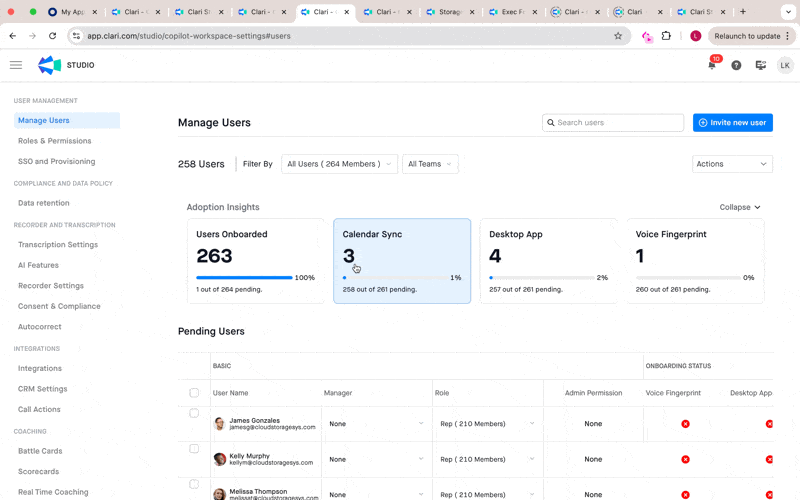This screenshot has height=500, width=800.
Task: Open Autocorrect settings
Action: [x=40, y=327]
